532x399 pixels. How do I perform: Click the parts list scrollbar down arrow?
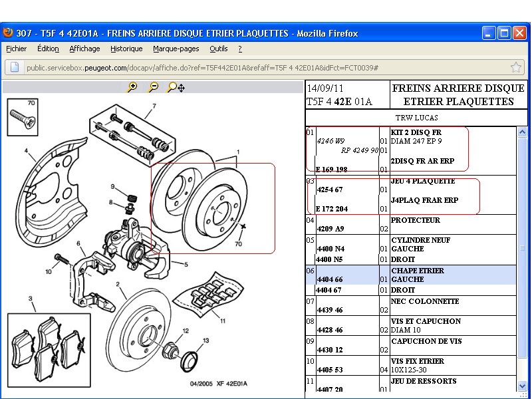tap(522, 386)
